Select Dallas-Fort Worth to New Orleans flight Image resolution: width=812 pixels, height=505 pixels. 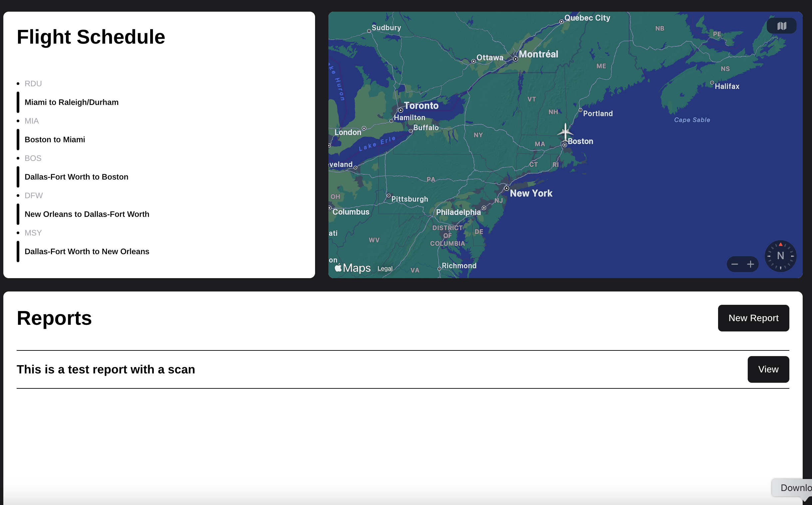coord(87,252)
